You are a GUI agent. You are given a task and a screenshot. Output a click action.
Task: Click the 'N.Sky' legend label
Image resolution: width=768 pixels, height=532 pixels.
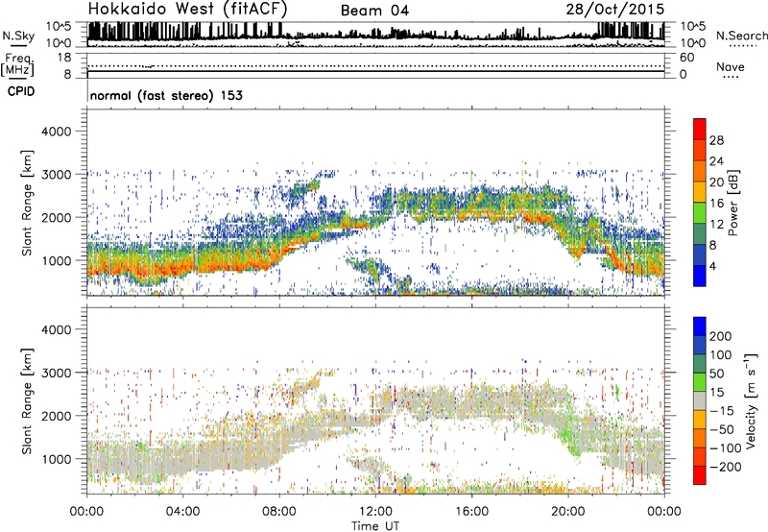[x=18, y=36]
